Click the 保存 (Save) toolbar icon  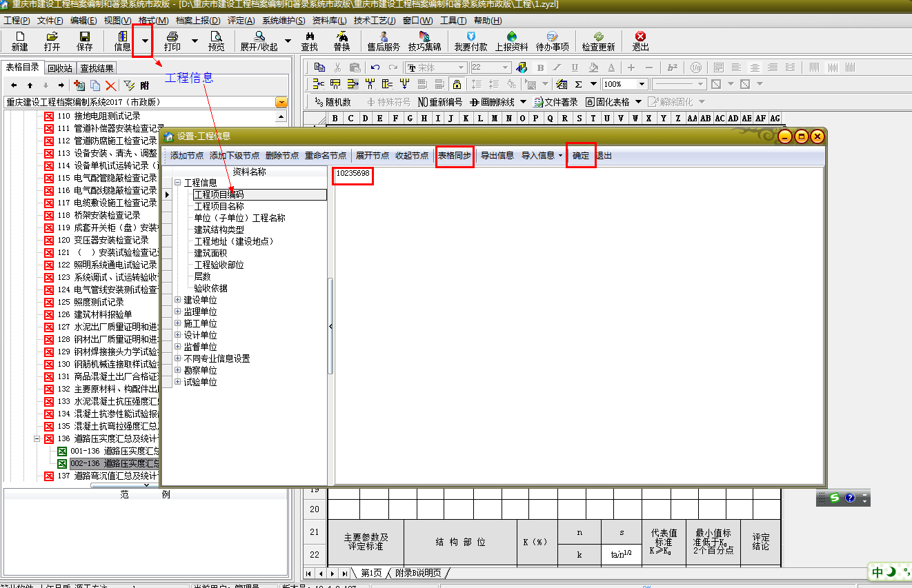click(84, 41)
